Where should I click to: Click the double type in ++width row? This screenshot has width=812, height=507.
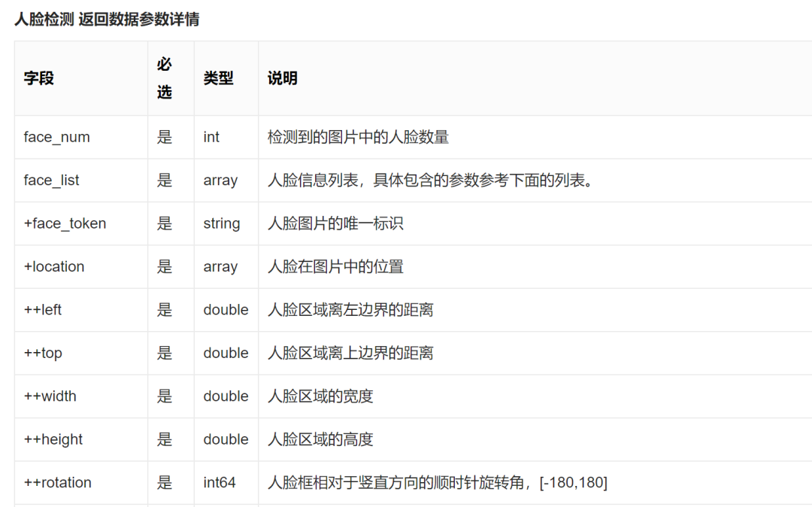pyautogui.click(x=226, y=396)
